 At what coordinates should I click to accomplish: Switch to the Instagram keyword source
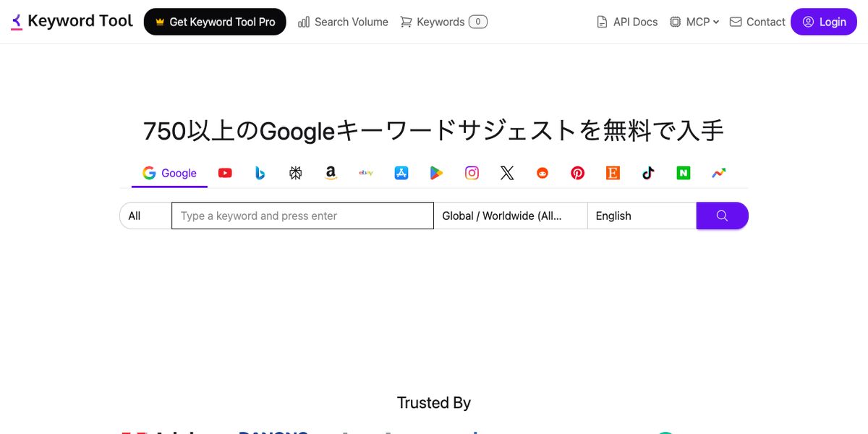[472, 173]
